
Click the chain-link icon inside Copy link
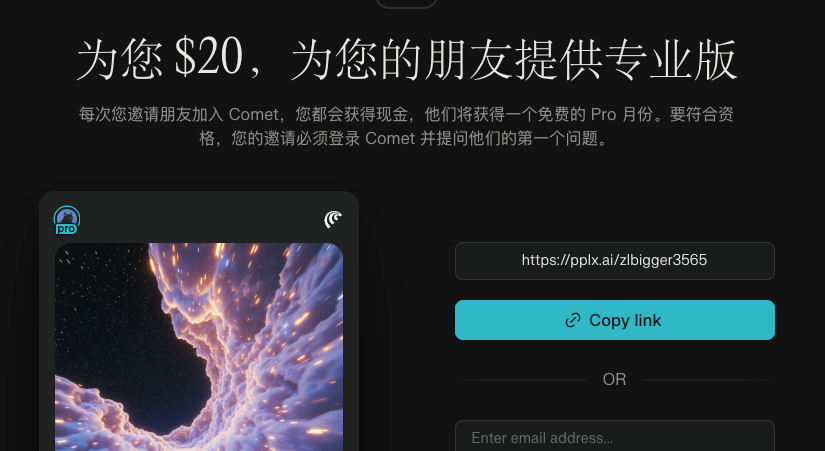(572, 320)
